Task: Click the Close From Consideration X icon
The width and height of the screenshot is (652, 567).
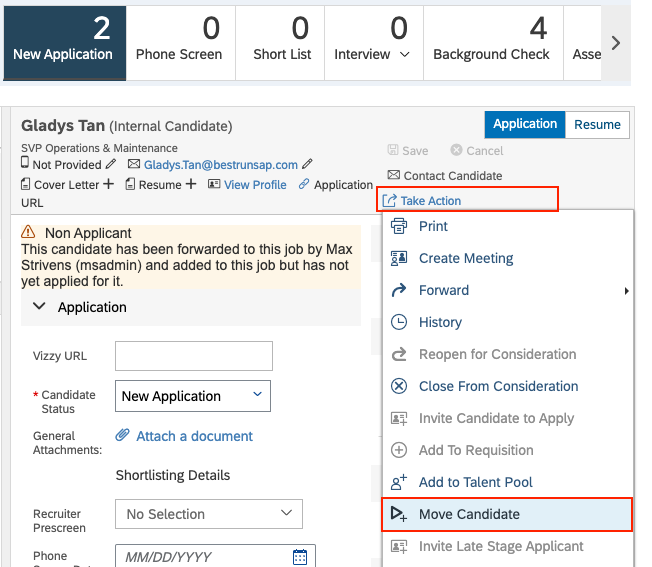Action: tap(399, 386)
